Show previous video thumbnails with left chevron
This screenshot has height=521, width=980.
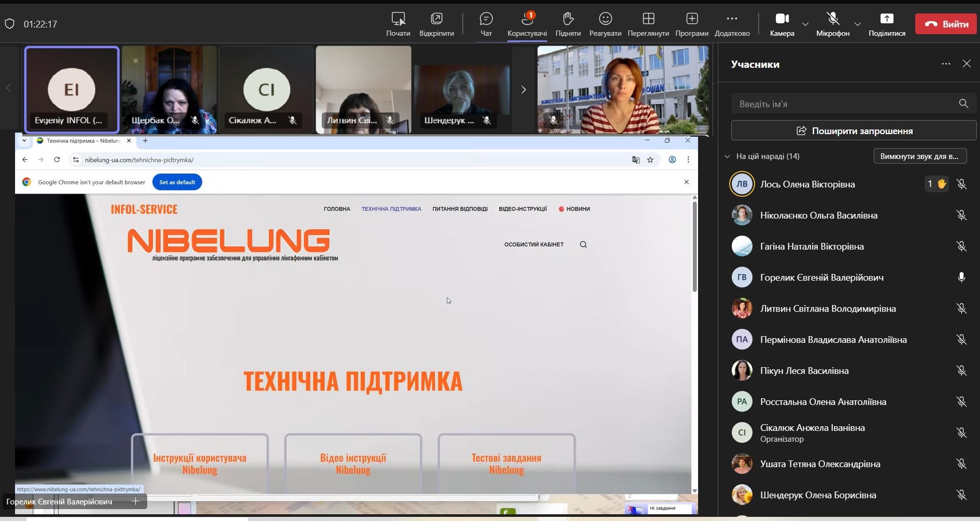click(x=8, y=88)
